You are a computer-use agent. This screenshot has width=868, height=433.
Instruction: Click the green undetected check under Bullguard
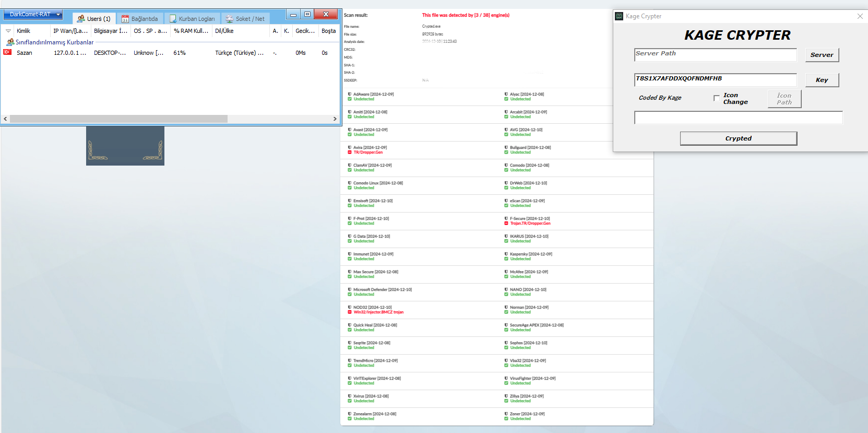(506, 153)
